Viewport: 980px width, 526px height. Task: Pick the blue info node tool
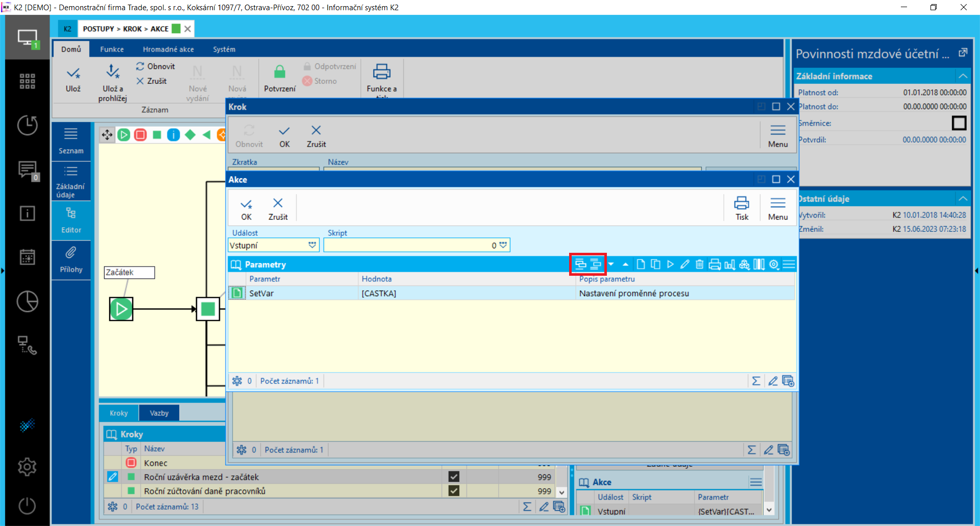(174, 135)
